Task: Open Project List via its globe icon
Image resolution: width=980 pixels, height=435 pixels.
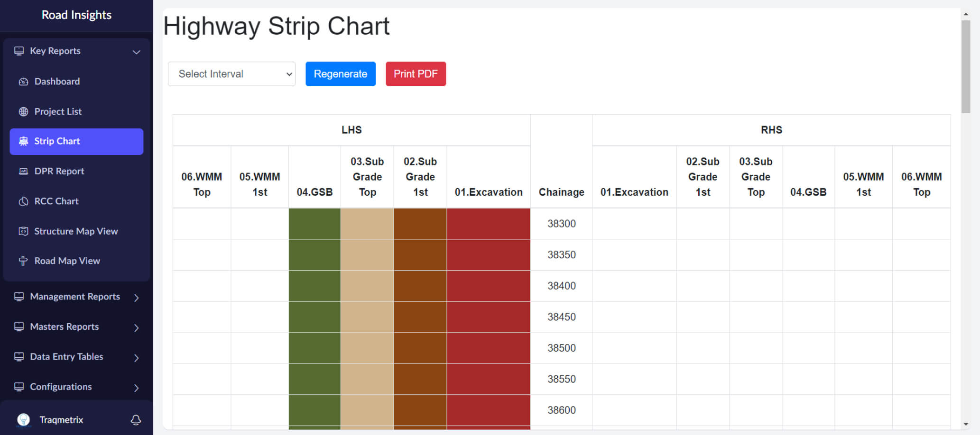Action: (23, 111)
